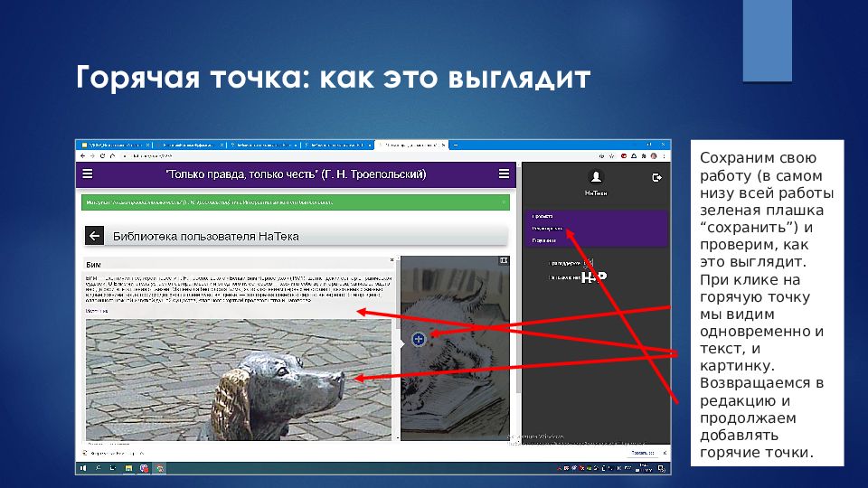The height and width of the screenshot is (488, 868).
Task: Switch to the first browser tab
Action: click(113, 145)
